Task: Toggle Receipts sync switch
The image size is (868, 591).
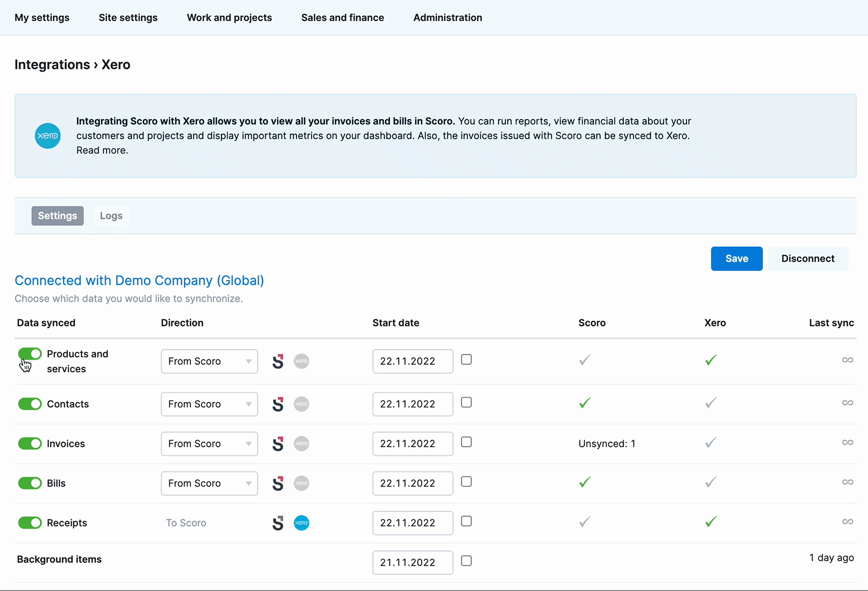Action: [x=30, y=523]
